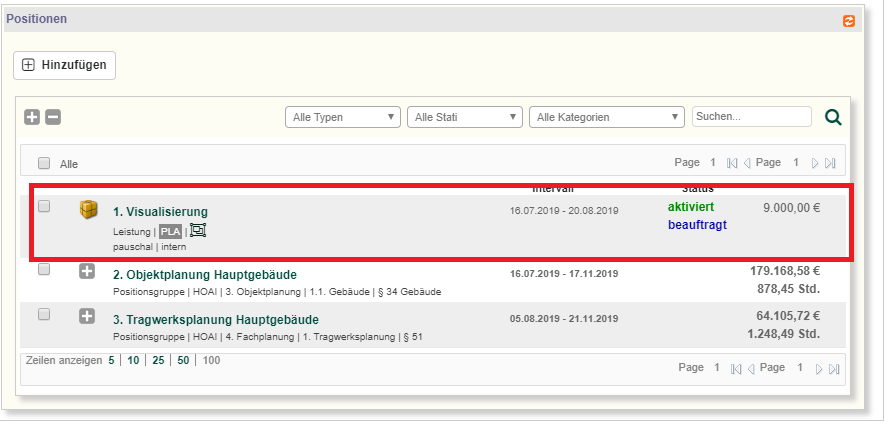
Task: Click the Hinzufügen button
Action: coord(65,64)
